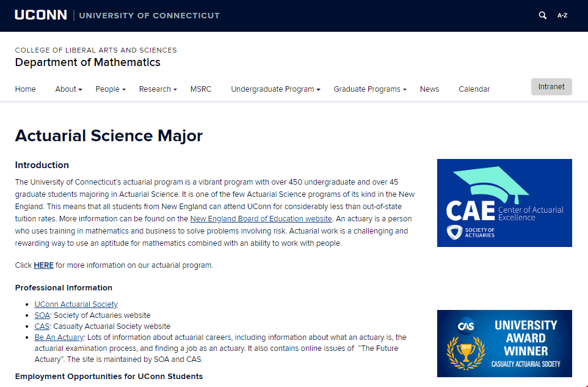Click the Intranet button
The width and height of the screenshot is (588, 387).
[x=551, y=87]
